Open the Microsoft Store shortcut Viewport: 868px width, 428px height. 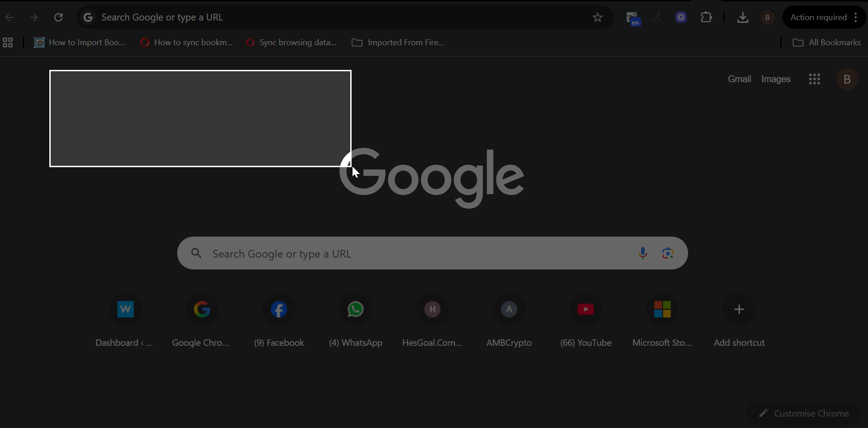(663, 321)
